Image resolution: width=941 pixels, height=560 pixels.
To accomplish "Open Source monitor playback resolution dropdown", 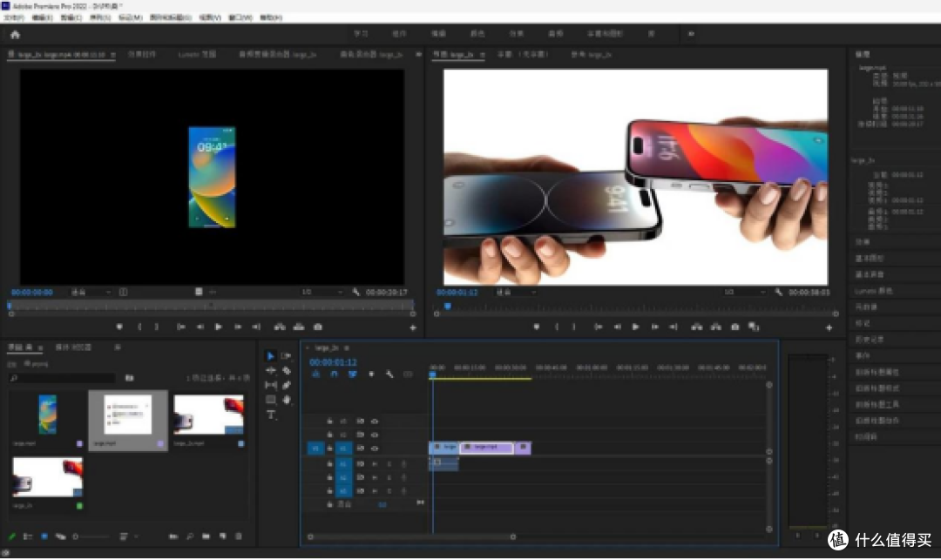I will click(x=322, y=292).
